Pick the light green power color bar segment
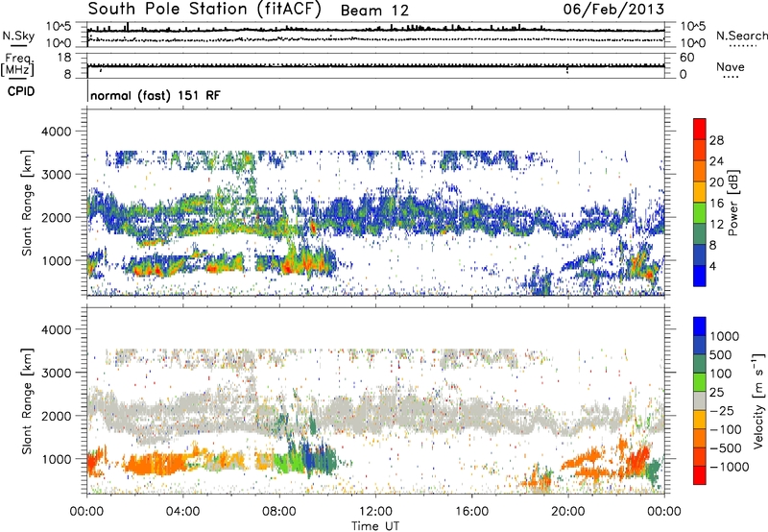768x532 pixels. [x=700, y=213]
